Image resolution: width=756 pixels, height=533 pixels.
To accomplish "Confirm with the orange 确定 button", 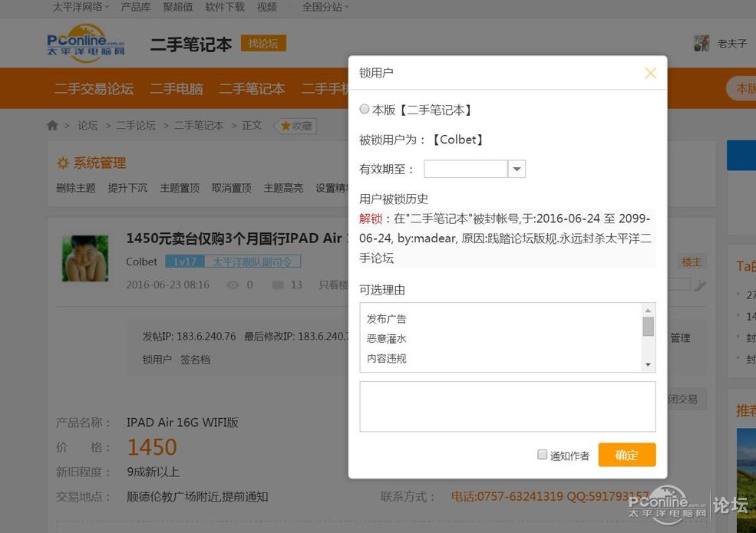I will coord(627,455).
